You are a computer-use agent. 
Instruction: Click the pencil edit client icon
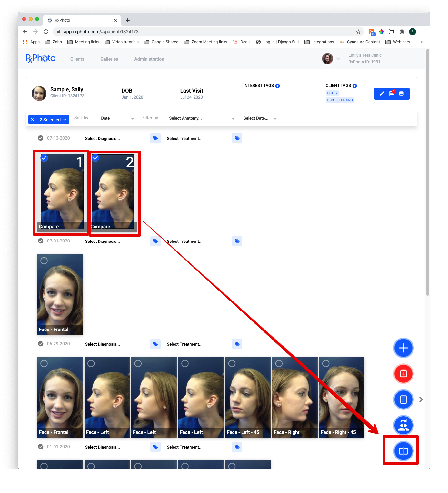pos(382,94)
